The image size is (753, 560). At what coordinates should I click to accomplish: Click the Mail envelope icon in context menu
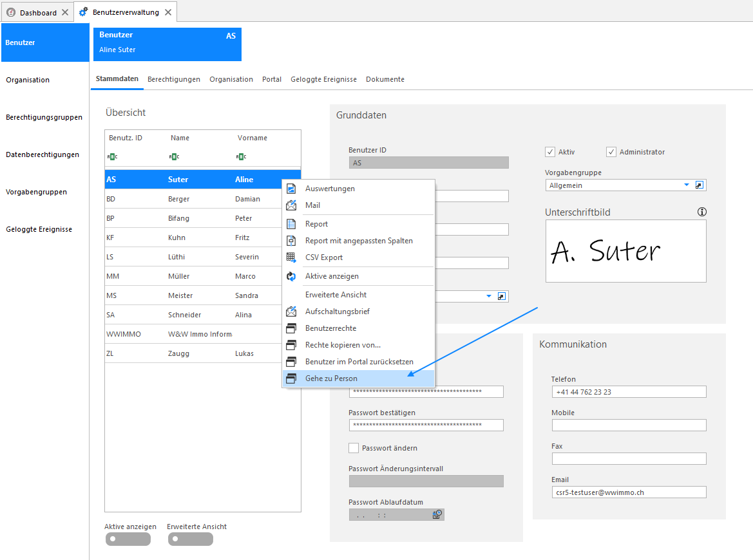click(x=291, y=205)
